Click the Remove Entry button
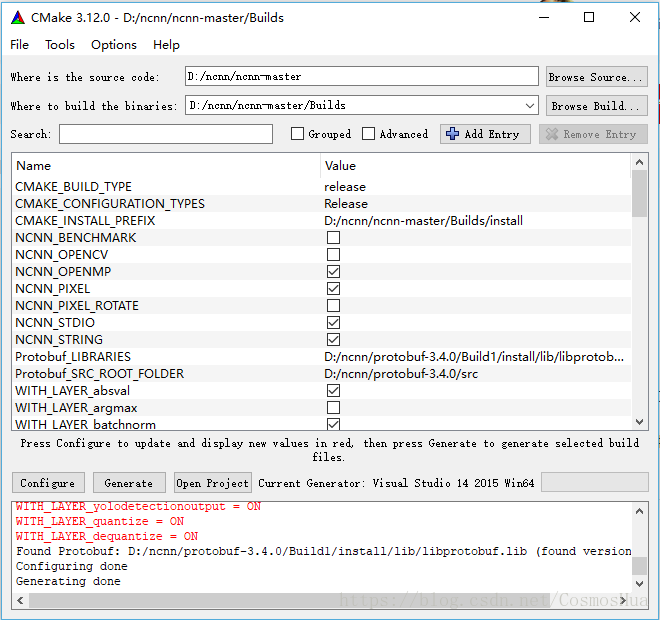This screenshot has height=620, width=660. 593,134
